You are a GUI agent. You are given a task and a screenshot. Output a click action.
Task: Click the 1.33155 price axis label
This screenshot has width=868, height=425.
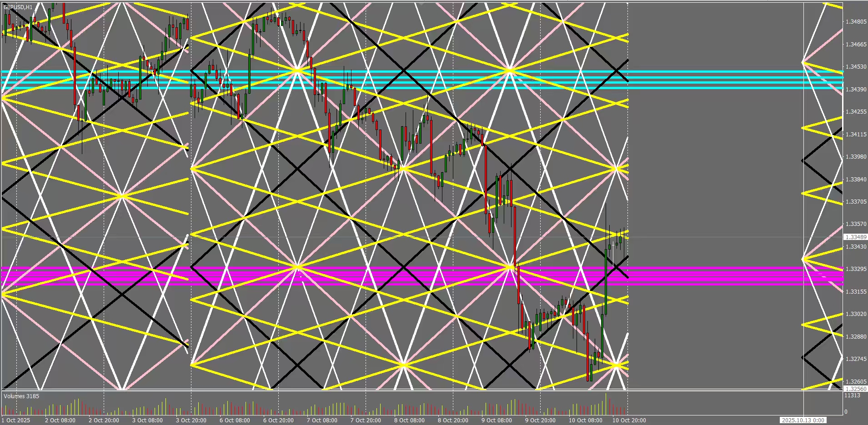(x=856, y=292)
